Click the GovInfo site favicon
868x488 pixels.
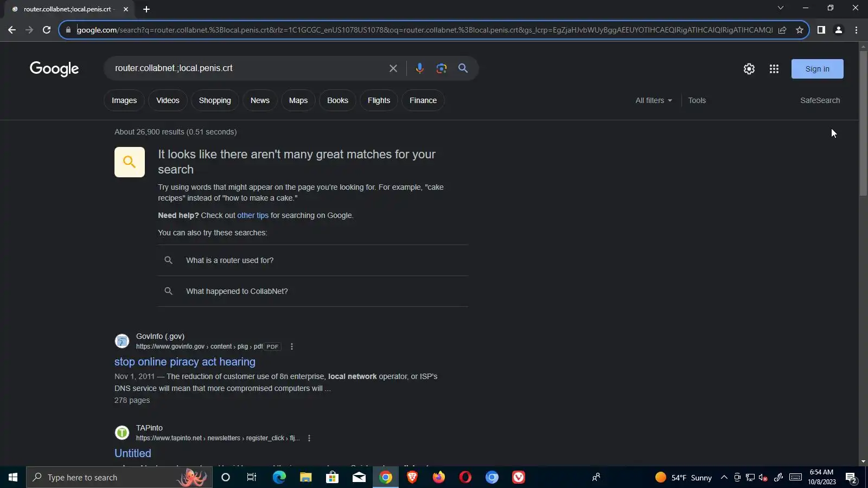tap(122, 341)
